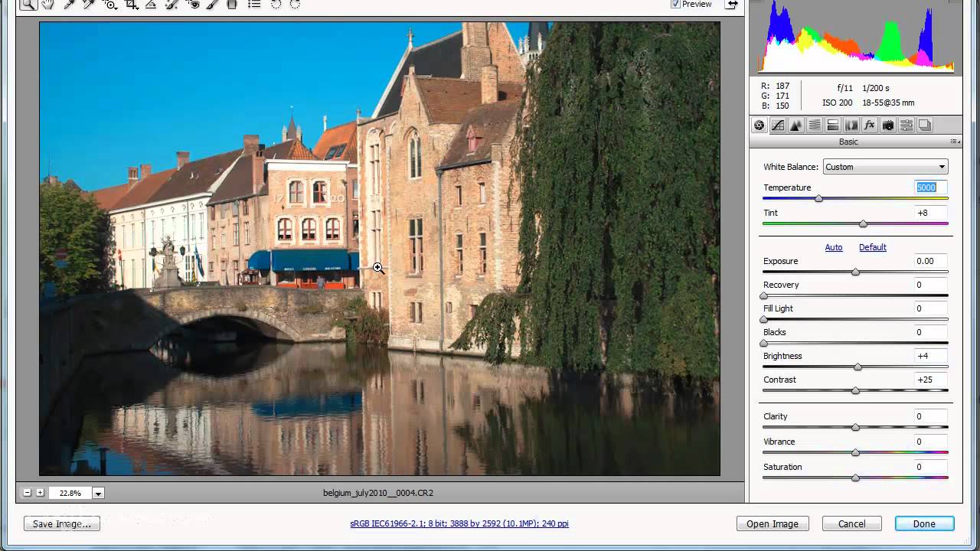Rotate image 90 degrees counterclockwise
This screenshot has width=980, height=551.
pos(276,4)
